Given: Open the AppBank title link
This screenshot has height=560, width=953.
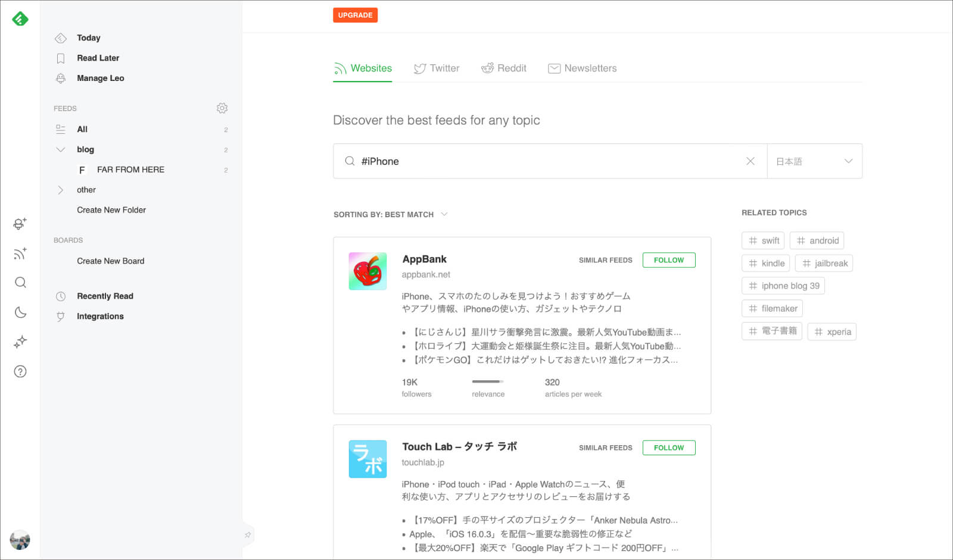Looking at the screenshot, I should click(x=424, y=259).
